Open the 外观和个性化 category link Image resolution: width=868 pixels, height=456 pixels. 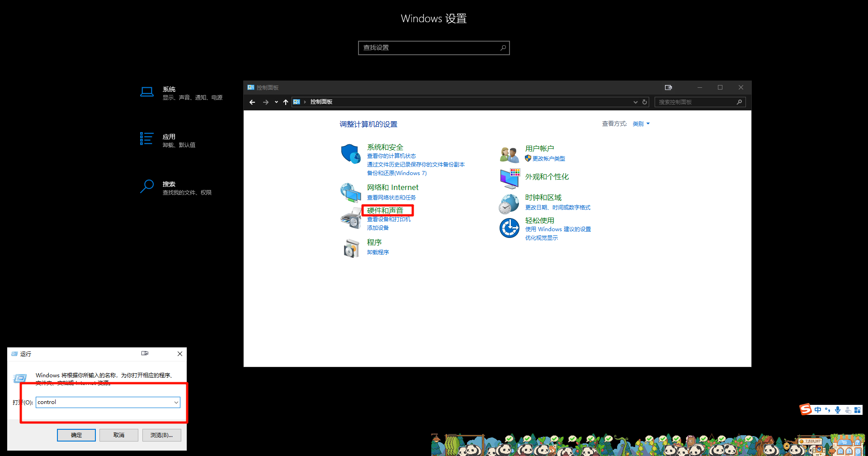[x=547, y=177]
